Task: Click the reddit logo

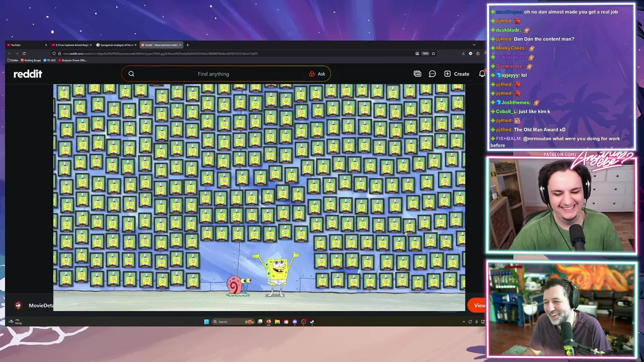Action: click(28, 74)
